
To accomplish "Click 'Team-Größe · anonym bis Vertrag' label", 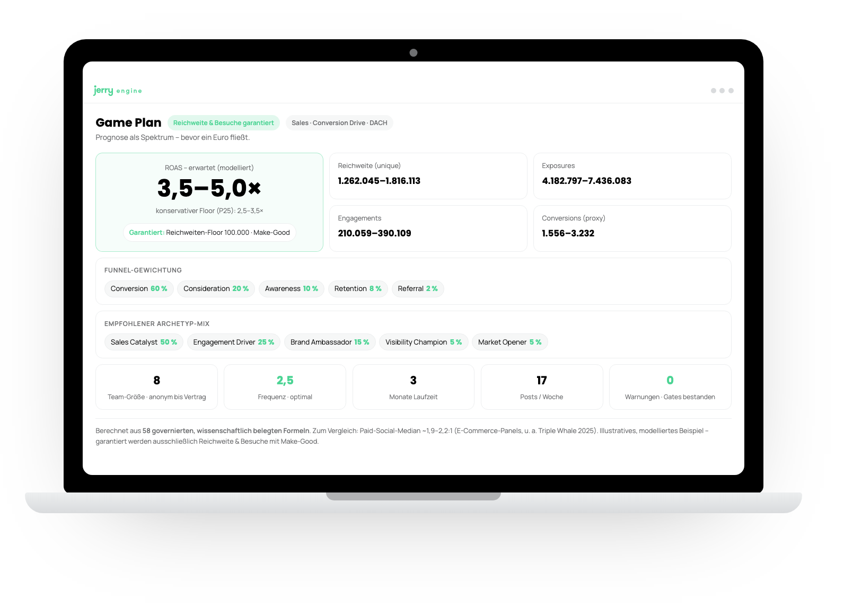I will coord(156,397).
